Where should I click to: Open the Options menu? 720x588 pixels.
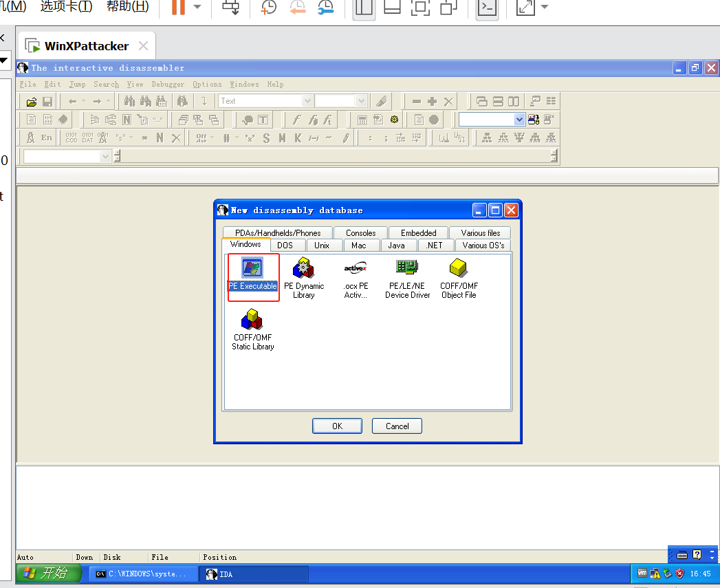(207, 84)
